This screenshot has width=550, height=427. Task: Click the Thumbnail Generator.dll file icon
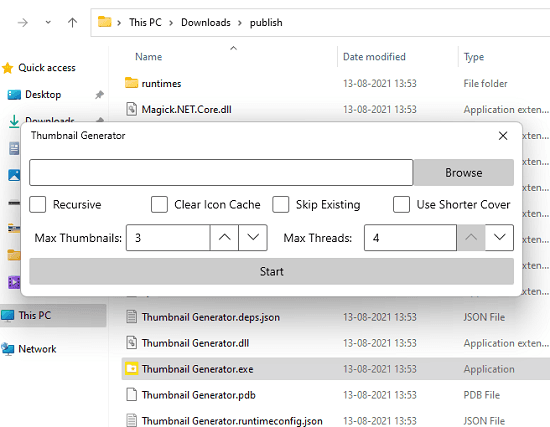132,343
